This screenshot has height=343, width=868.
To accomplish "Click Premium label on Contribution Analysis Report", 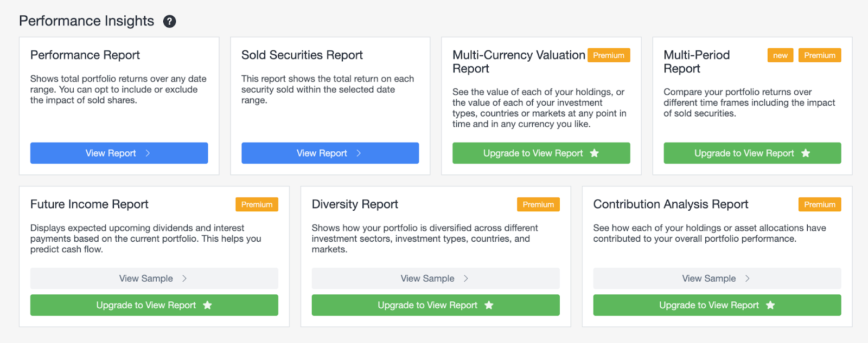I will 819,204.
